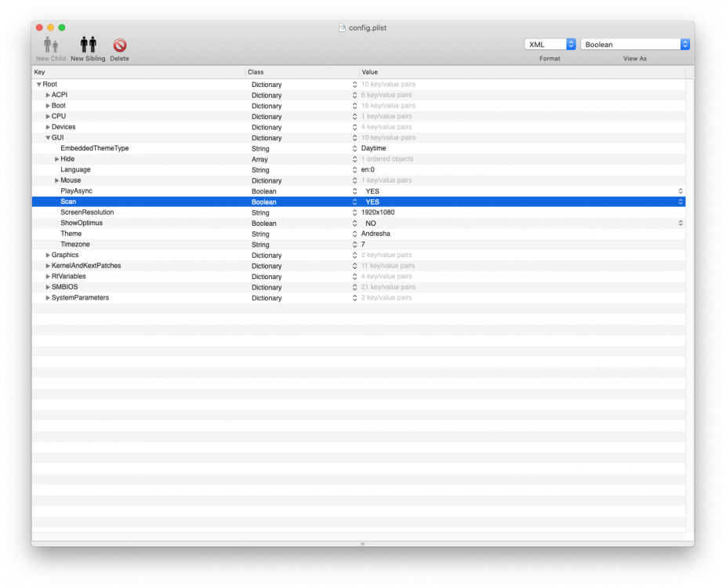
Task: Click the Andresha theme value
Action: [x=376, y=234]
